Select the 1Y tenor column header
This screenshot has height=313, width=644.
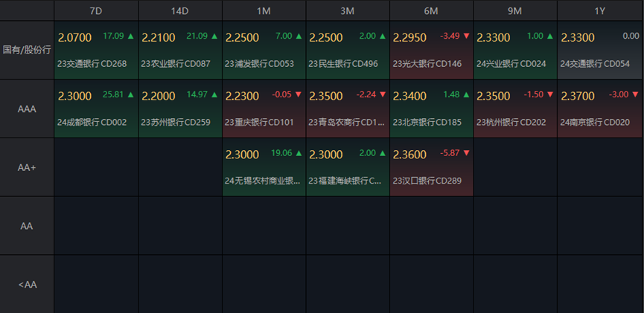pyautogui.click(x=600, y=10)
